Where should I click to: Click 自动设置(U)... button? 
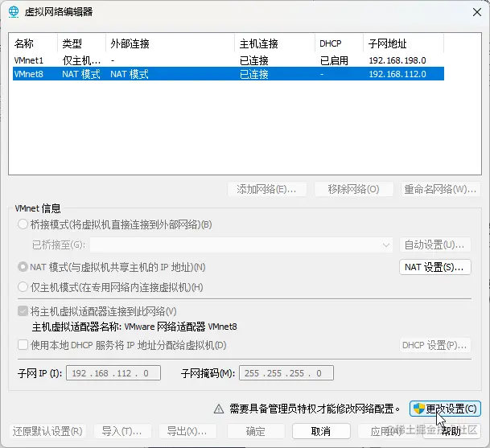point(435,245)
